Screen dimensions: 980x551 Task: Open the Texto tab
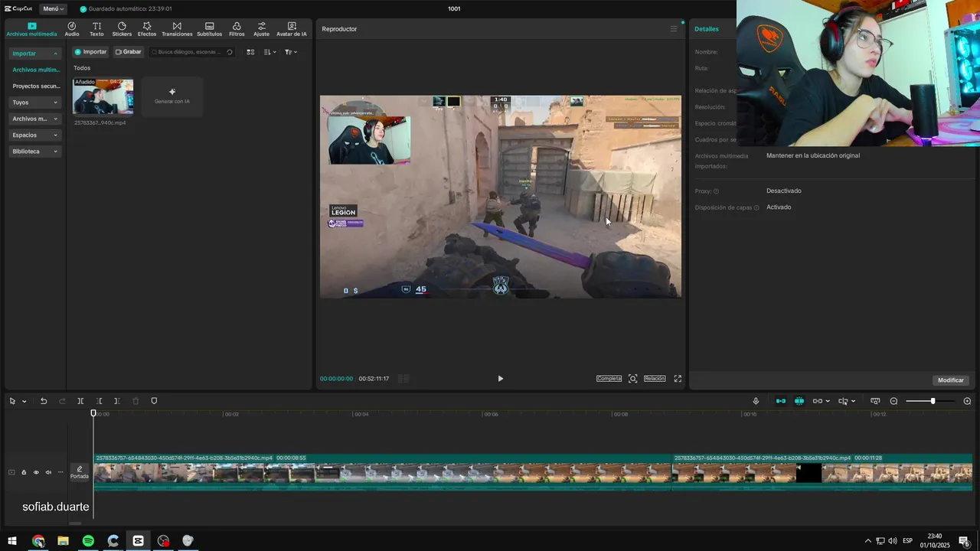[x=96, y=29]
